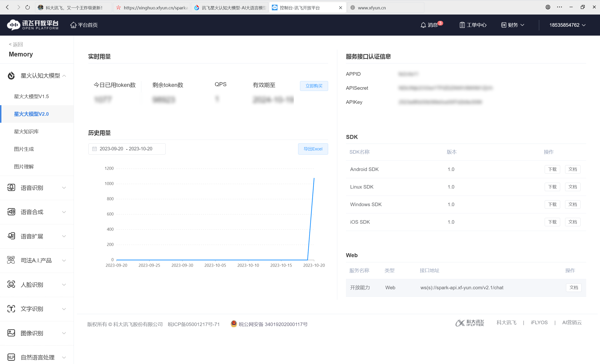Click the iFLYTEK logo in footer

pyautogui.click(x=469, y=323)
